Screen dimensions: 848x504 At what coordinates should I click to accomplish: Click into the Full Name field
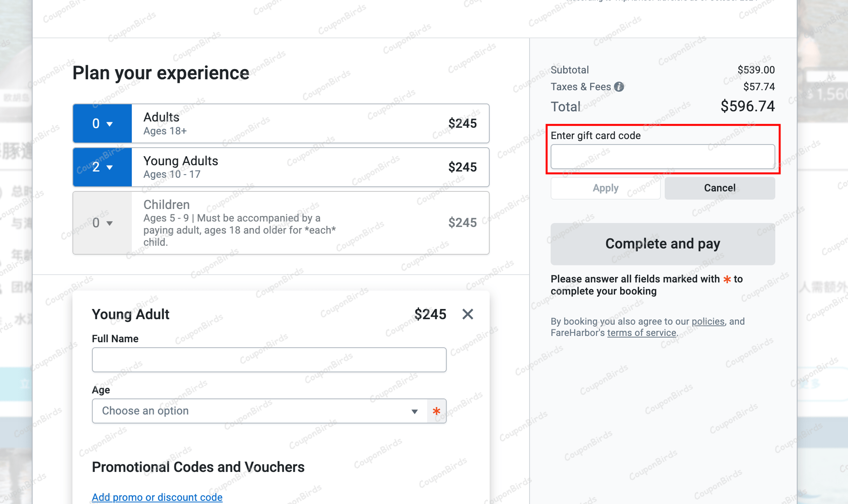tap(269, 360)
